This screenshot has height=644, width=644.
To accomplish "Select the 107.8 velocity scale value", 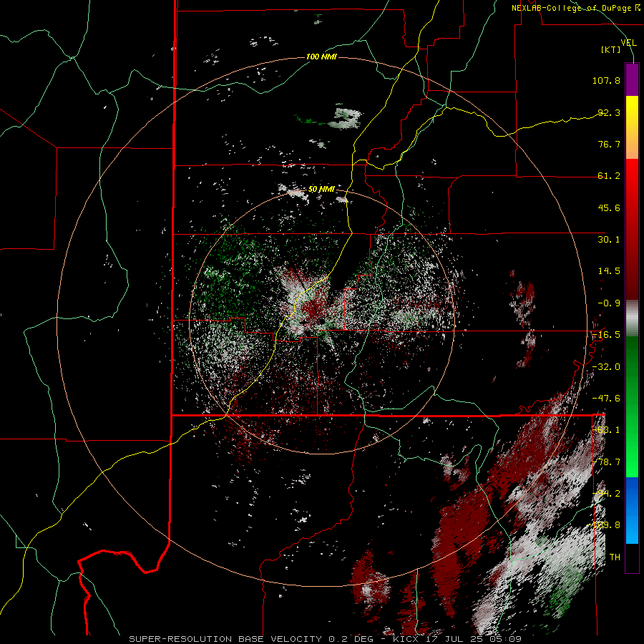I will 606,80.
